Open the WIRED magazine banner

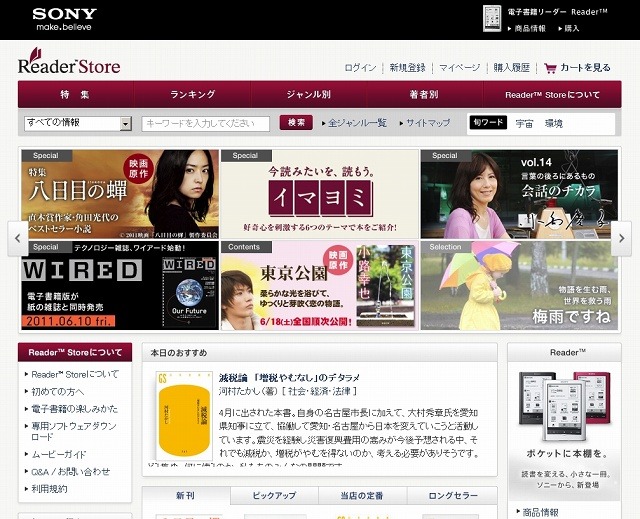[x=120, y=285]
